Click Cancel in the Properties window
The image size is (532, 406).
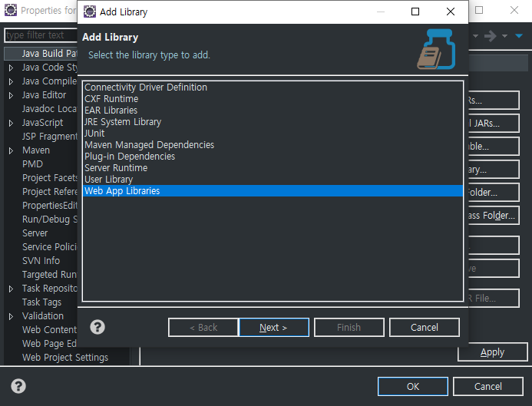(488, 386)
